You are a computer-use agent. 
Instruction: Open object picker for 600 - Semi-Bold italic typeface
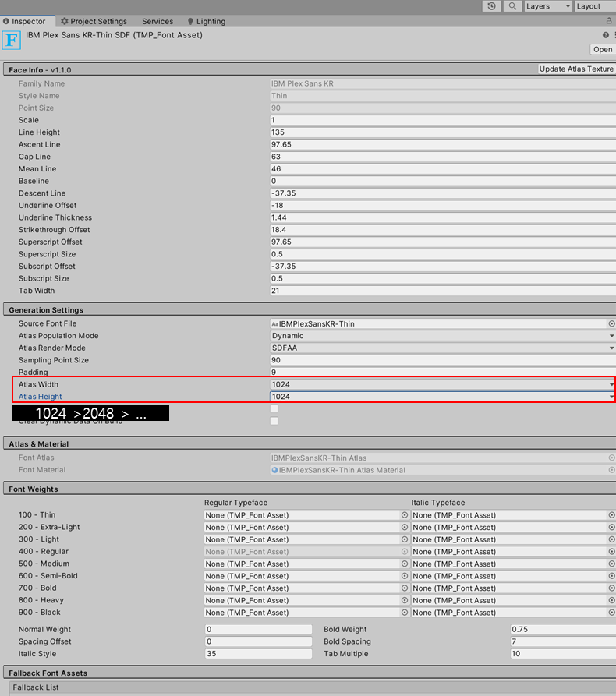[611, 576]
